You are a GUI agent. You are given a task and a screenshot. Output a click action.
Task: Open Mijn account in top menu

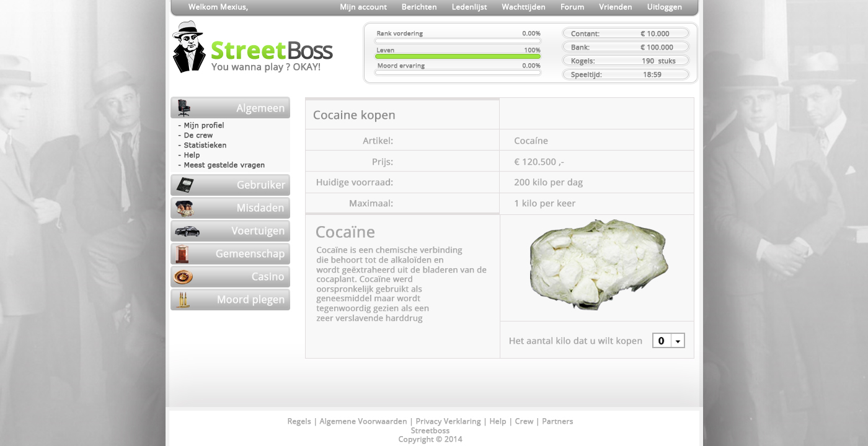363,7
